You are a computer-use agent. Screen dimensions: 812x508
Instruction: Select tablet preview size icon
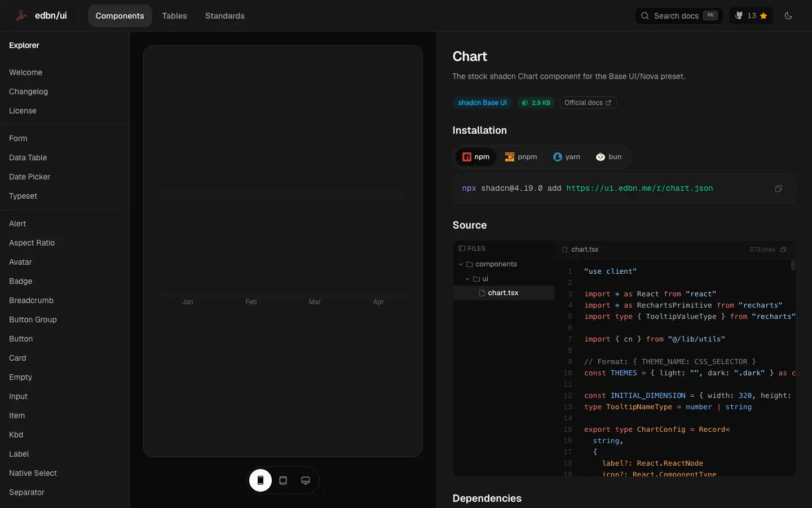coord(283,480)
